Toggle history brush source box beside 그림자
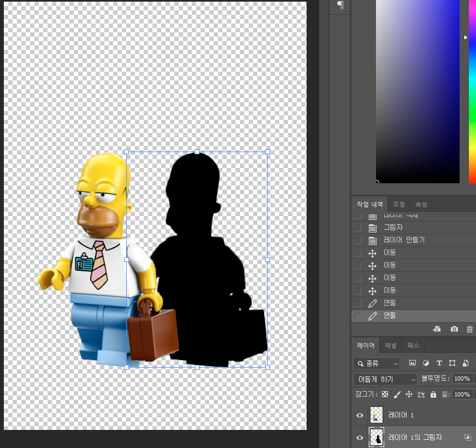Viewport: 476px width, 448px height. (x=358, y=228)
